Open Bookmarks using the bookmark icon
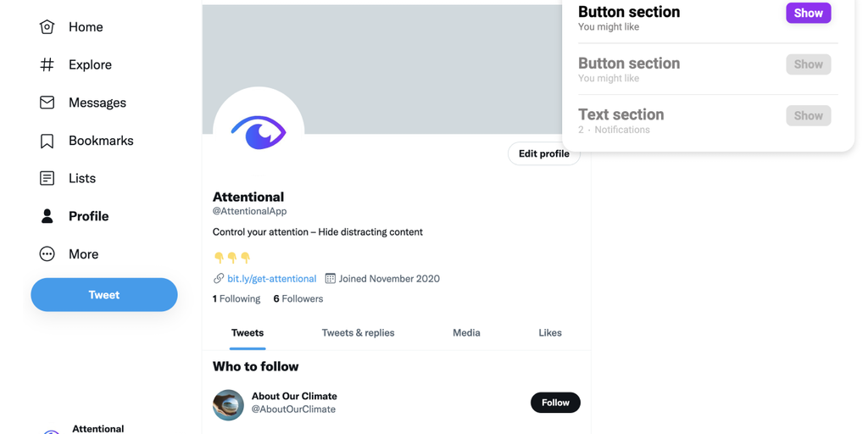 (x=47, y=141)
